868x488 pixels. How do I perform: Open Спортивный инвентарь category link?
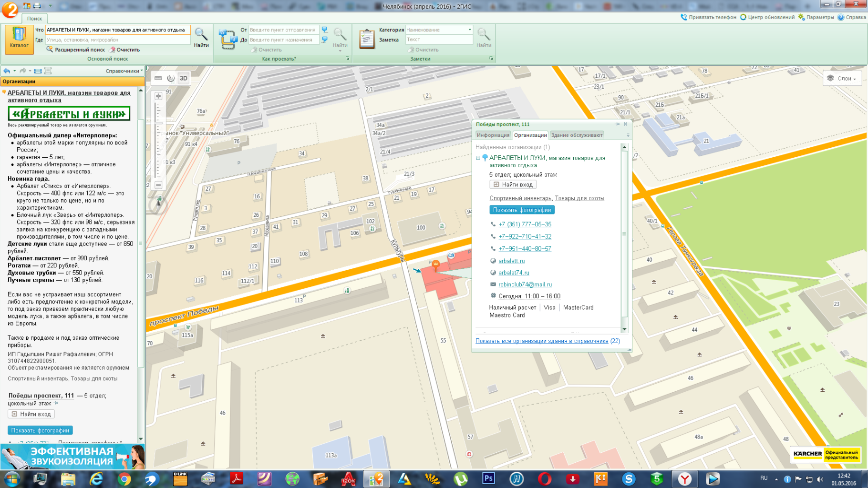click(x=520, y=198)
